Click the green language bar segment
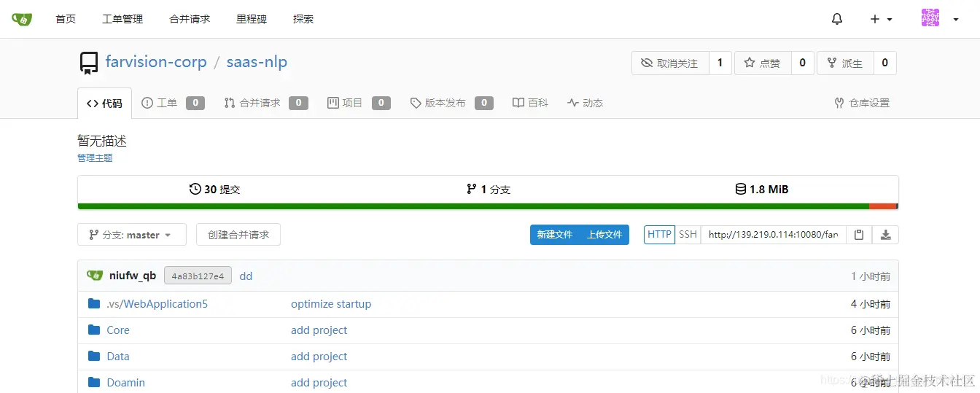Screen dimensions: 980x393 point(473,206)
